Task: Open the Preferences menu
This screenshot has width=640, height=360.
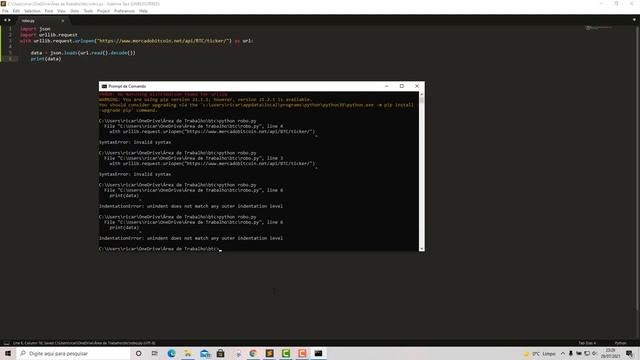Action: (124, 11)
